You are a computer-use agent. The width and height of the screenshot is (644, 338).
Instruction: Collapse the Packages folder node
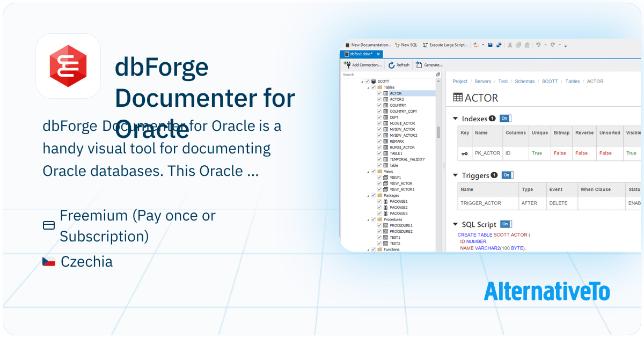pyautogui.click(x=368, y=195)
